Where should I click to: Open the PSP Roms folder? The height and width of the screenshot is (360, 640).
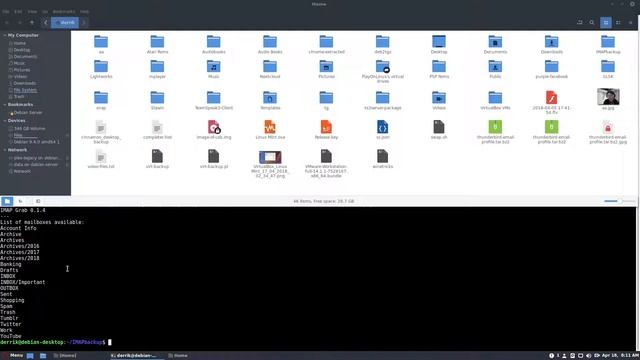pyautogui.click(x=439, y=69)
